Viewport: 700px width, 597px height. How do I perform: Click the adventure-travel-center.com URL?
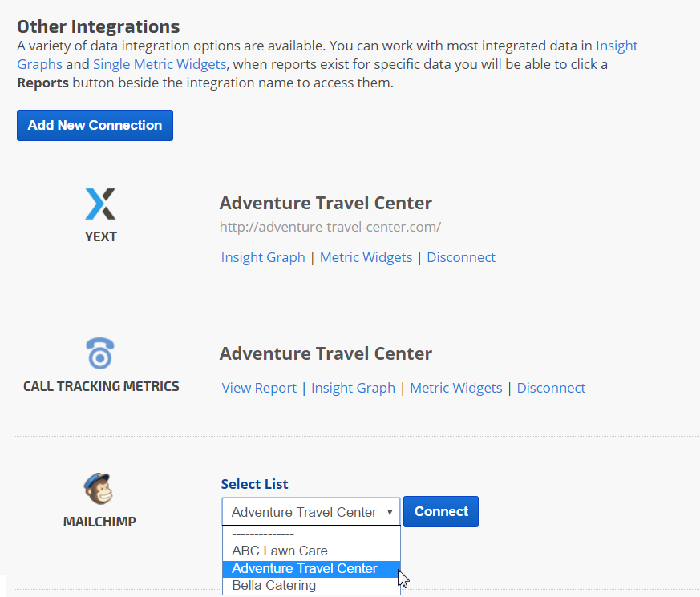point(330,227)
